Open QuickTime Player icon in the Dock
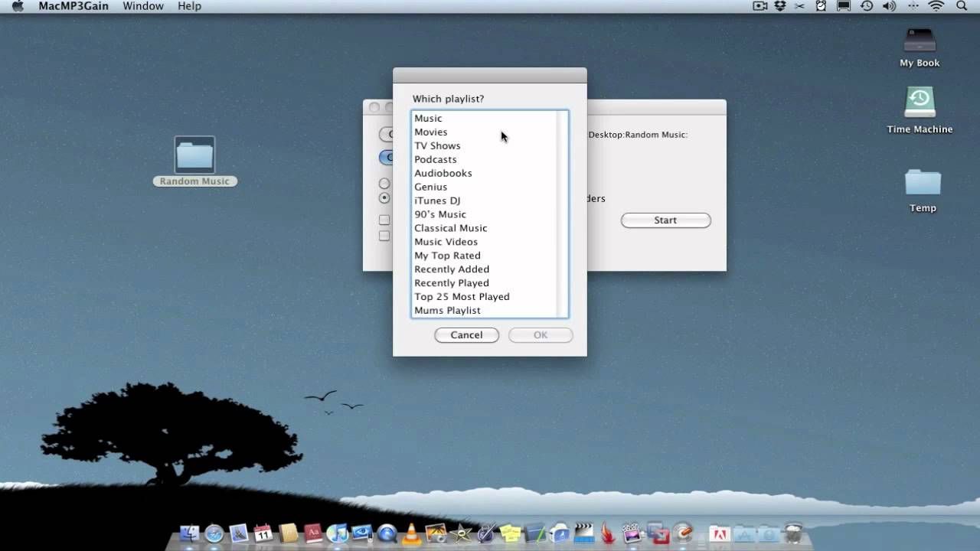Viewport: 980px width, 551px height. coord(387,533)
